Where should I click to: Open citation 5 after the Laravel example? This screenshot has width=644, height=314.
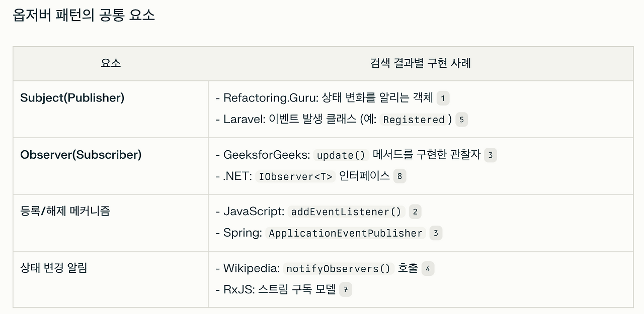[461, 120]
